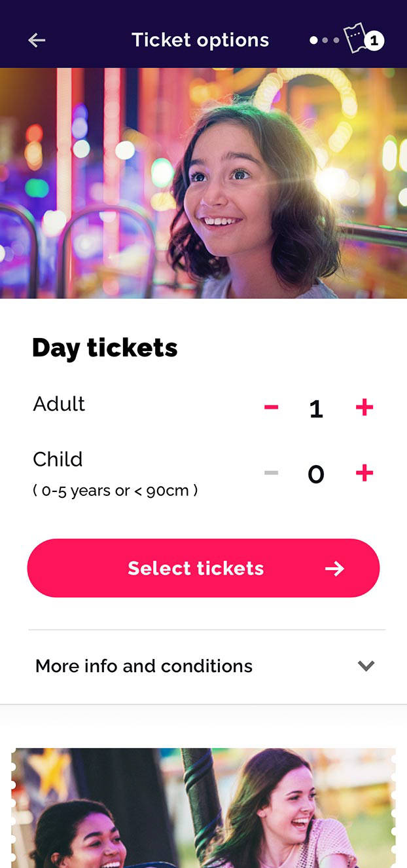Image resolution: width=407 pixels, height=868 pixels.
Task: Tap the Child age and height note
Action: click(x=115, y=491)
